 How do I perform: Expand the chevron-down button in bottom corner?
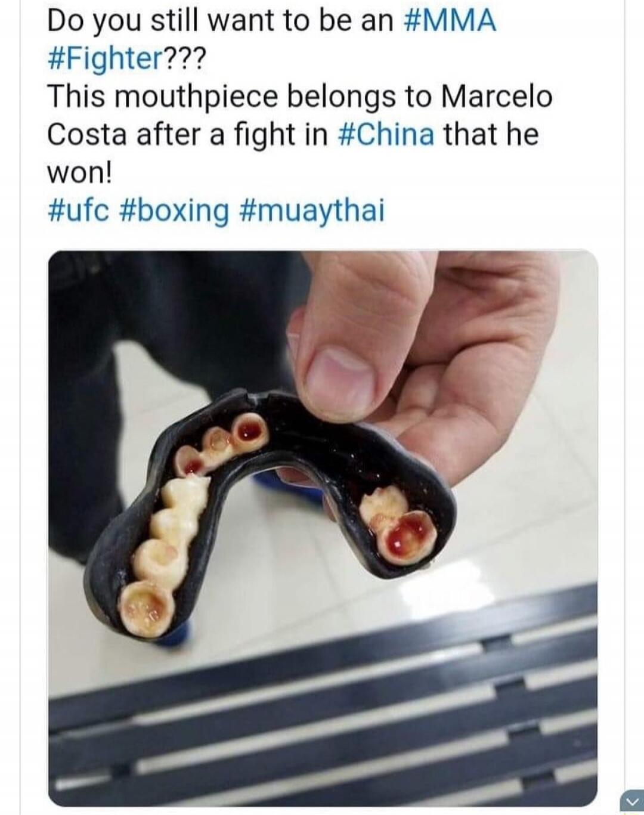630,800
